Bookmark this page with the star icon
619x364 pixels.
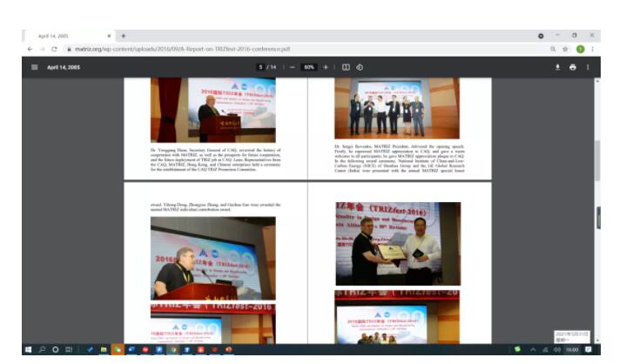[565, 50]
